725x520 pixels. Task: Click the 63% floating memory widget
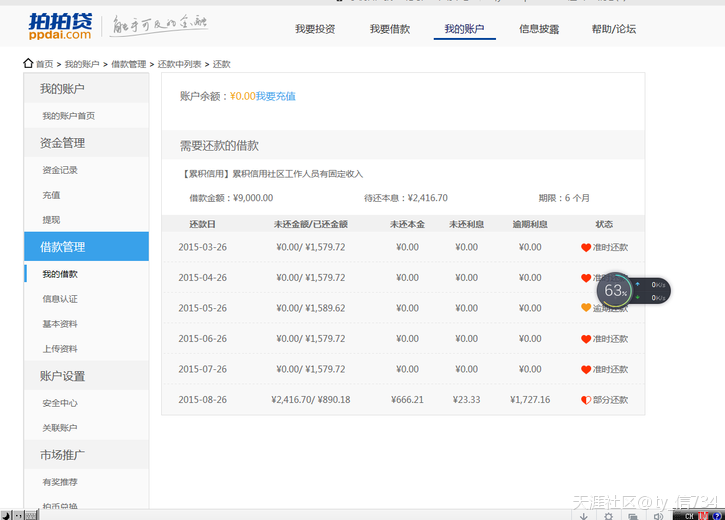[x=615, y=291]
